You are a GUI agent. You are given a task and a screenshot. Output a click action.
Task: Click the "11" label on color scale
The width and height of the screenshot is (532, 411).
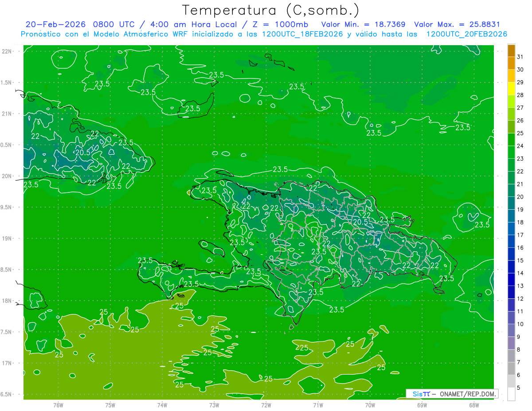(x=520, y=311)
